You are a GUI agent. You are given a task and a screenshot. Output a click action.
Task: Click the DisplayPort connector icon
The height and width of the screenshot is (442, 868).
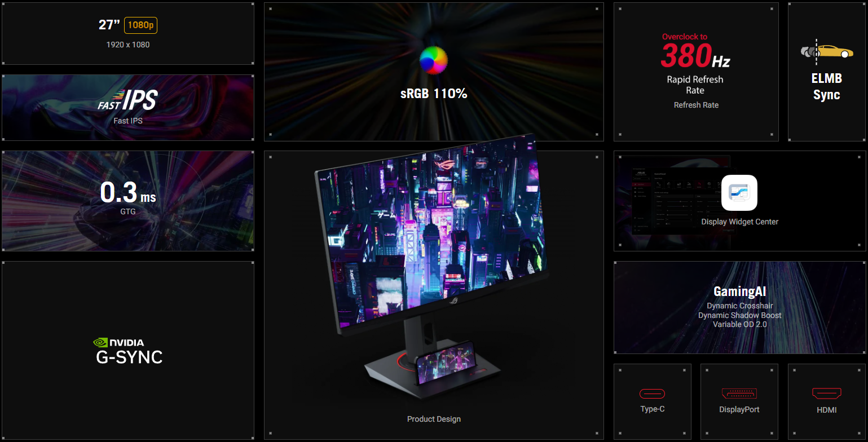[x=739, y=394]
